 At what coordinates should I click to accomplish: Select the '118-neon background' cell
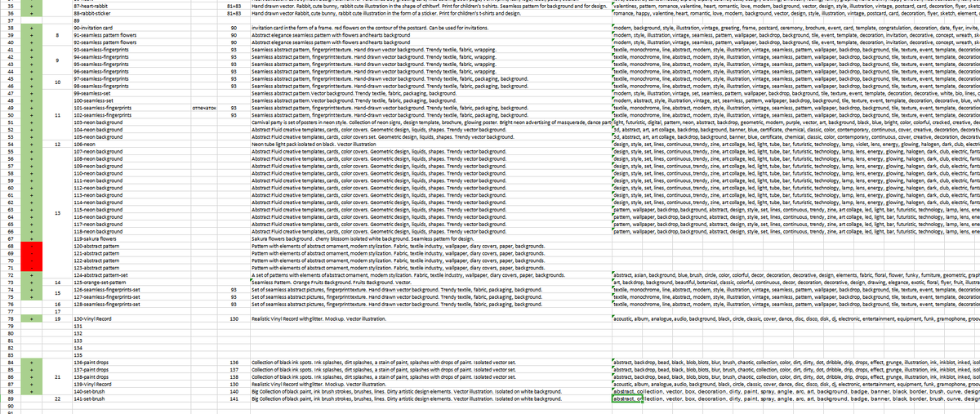point(131,231)
